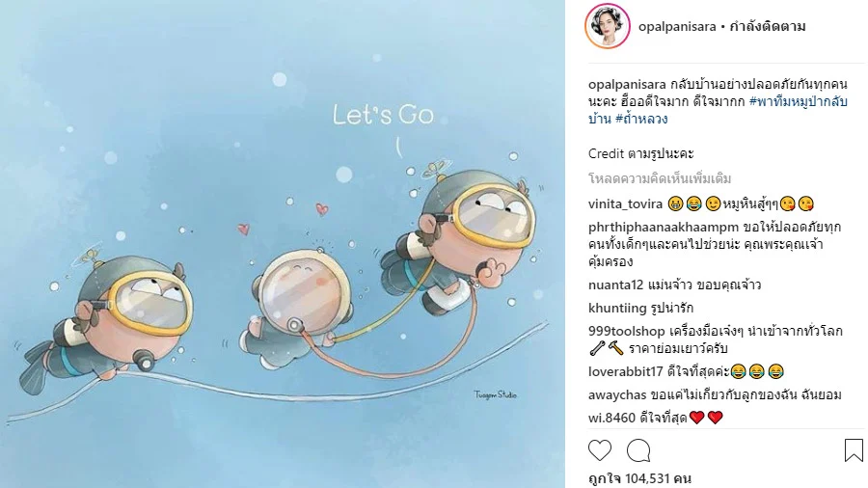Open phrthiphaanaakhaampm commenter profile
The image size is (868, 488).
(x=664, y=228)
